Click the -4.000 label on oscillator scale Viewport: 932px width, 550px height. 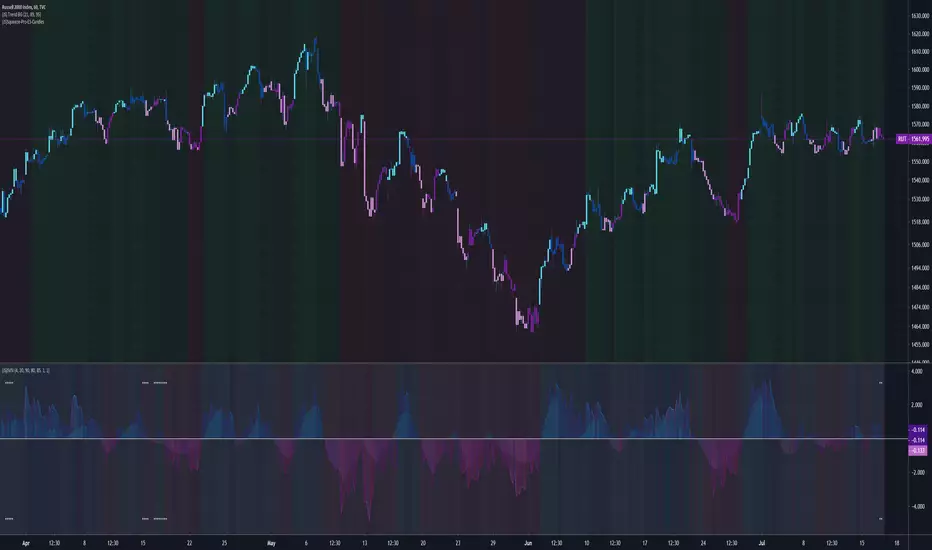[x=915, y=506]
